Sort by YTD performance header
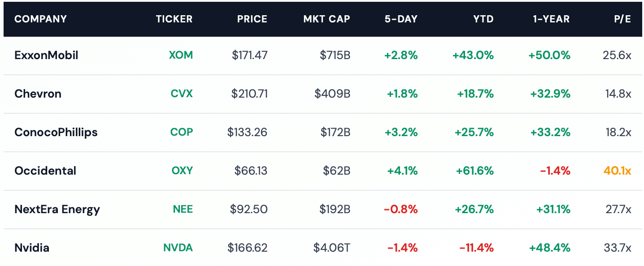644x266 pixels. 483,19
